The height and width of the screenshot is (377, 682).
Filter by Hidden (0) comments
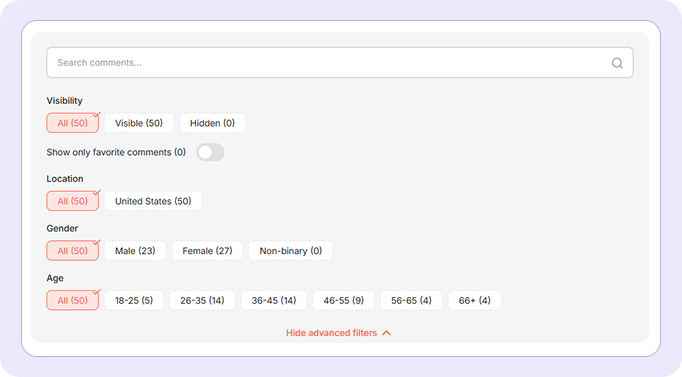(x=212, y=123)
